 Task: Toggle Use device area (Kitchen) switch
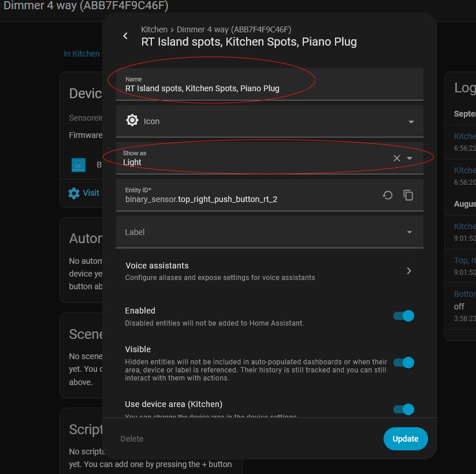[403, 409]
